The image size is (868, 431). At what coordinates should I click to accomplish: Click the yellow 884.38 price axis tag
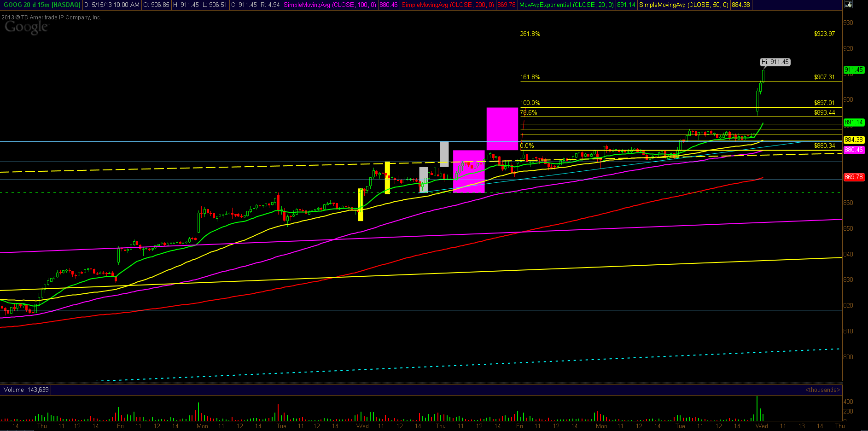click(854, 140)
